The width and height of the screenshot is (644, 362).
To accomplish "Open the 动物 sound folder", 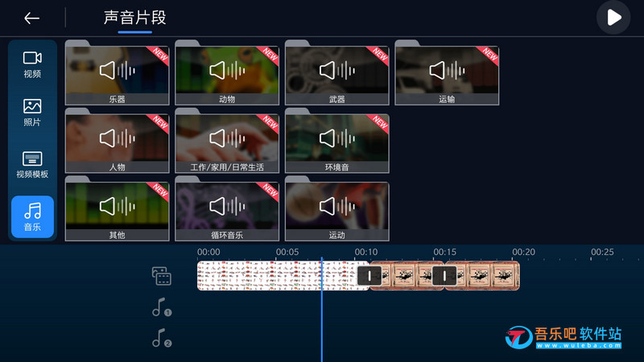I will pyautogui.click(x=227, y=73).
